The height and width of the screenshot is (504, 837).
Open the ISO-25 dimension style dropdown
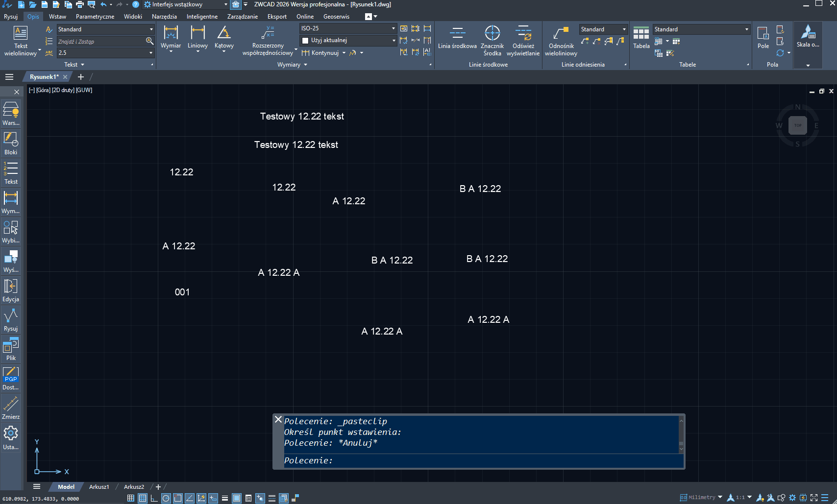click(x=348, y=28)
